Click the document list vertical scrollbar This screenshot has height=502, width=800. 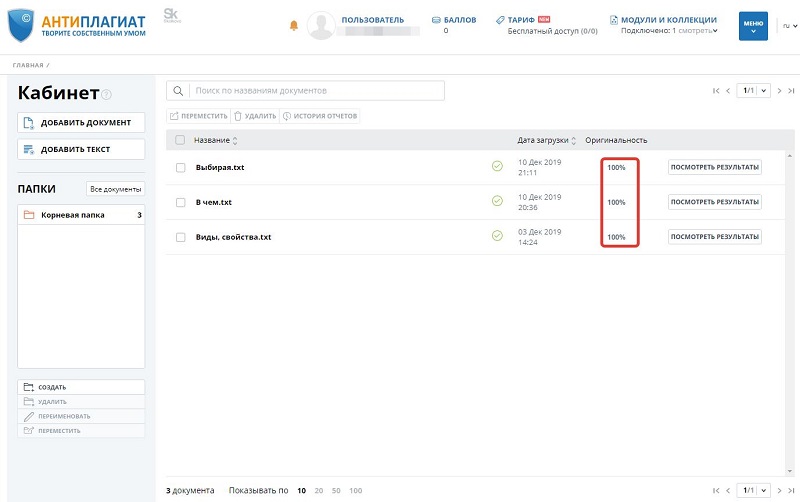[790, 313]
